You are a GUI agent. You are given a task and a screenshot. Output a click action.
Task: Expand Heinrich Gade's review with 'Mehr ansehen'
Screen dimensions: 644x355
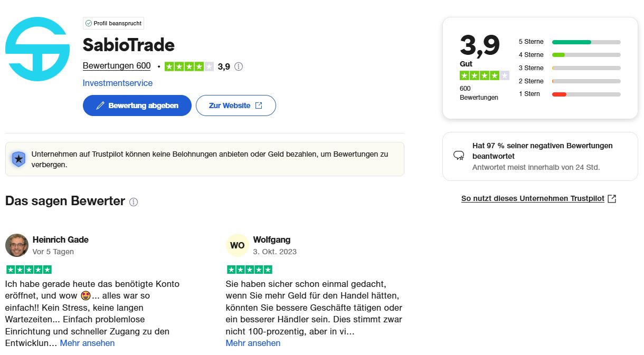[87, 343]
